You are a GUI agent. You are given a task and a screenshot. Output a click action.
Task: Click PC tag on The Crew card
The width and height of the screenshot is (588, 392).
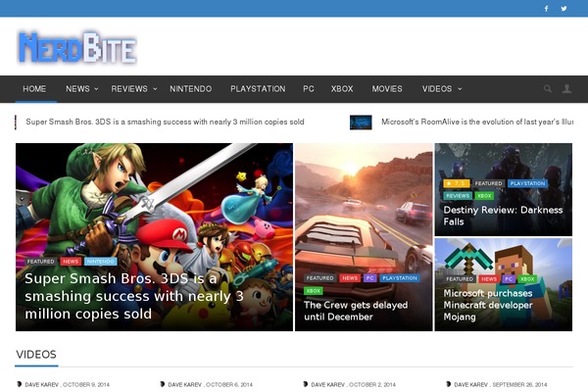click(370, 278)
